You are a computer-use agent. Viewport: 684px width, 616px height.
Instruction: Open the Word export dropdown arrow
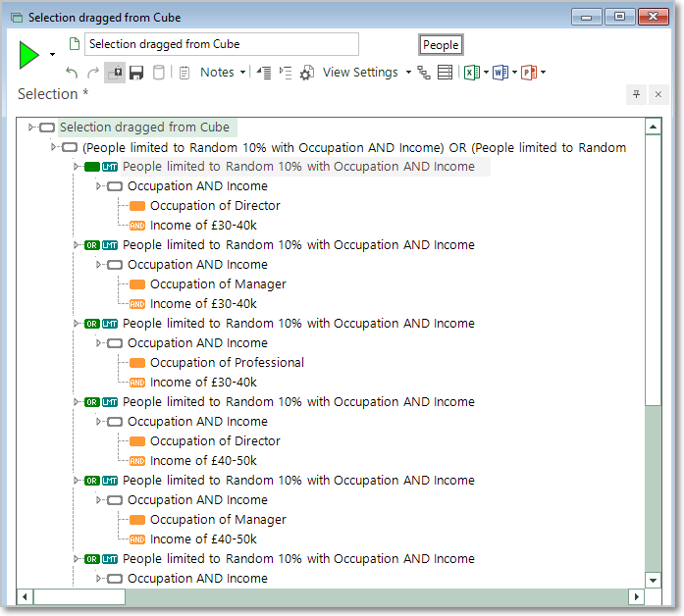click(x=514, y=73)
